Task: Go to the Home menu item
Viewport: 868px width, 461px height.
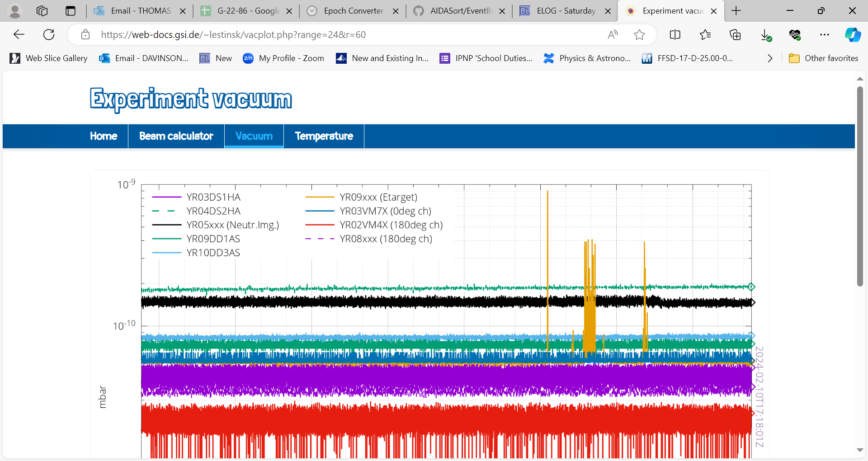Action: (x=104, y=136)
